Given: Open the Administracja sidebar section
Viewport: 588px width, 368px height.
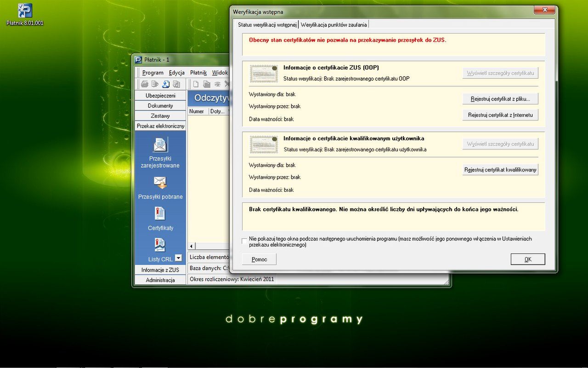Looking at the screenshot, I should tap(160, 280).
